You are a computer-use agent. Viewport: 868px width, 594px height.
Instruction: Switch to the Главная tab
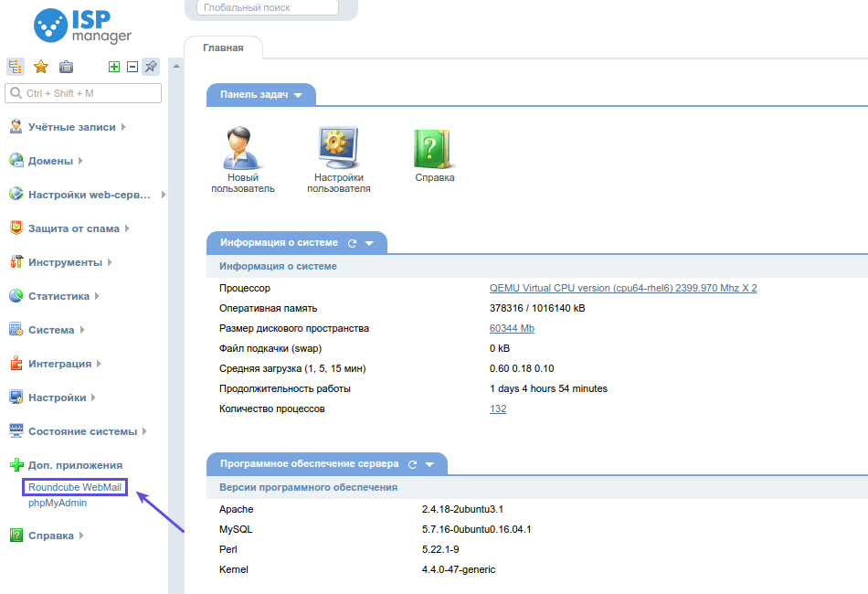click(x=223, y=48)
